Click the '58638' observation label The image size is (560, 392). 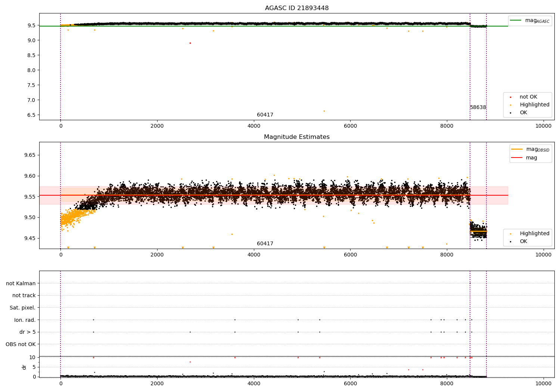[x=478, y=108]
